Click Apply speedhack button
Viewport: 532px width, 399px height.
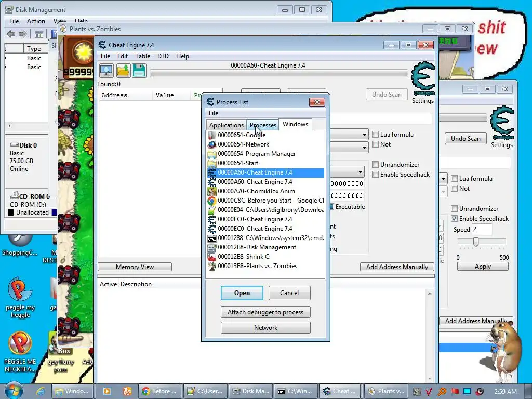coord(483,267)
